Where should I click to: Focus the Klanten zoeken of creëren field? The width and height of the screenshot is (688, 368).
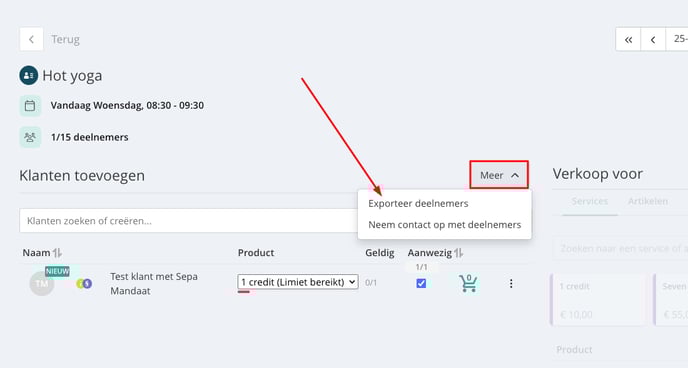point(189,221)
